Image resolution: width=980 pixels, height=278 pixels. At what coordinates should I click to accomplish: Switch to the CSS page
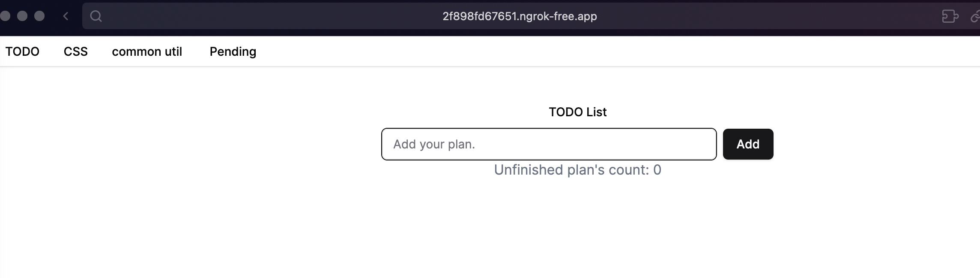click(76, 51)
